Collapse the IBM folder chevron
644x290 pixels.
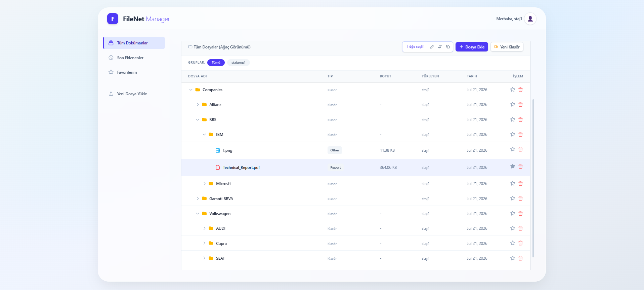tap(204, 135)
